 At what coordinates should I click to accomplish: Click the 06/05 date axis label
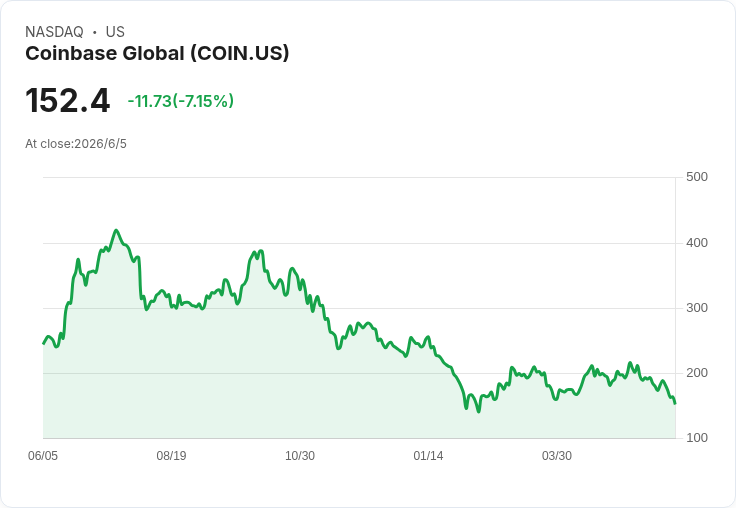pyautogui.click(x=43, y=456)
